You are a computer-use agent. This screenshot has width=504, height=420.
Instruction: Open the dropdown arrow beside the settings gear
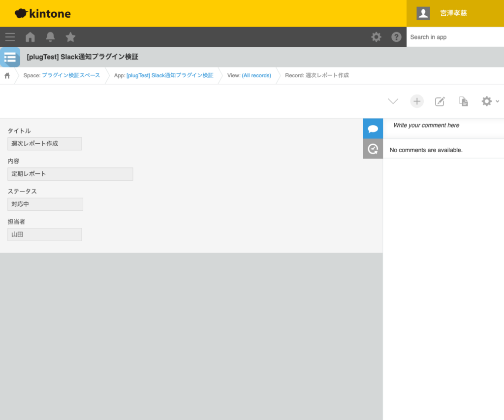pyautogui.click(x=498, y=102)
